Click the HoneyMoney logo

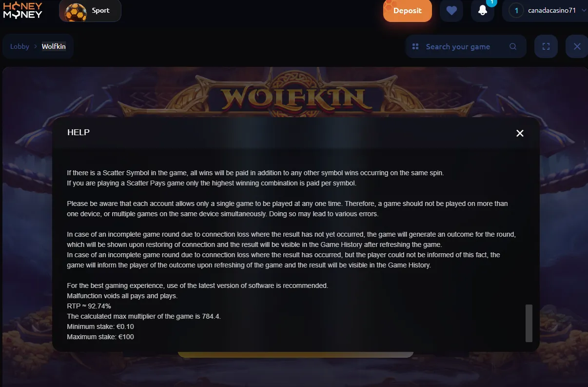point(23,10)
